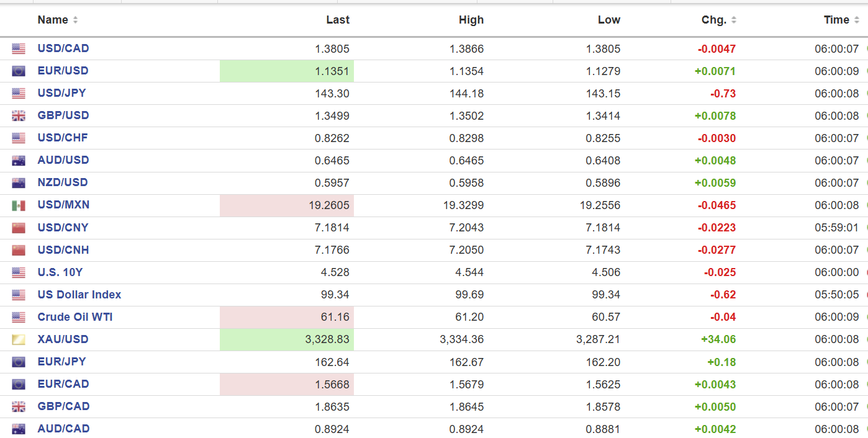The image size is (868, 438).
Task: Open the Crude Oil WTI link
Action: click(75, 317)
